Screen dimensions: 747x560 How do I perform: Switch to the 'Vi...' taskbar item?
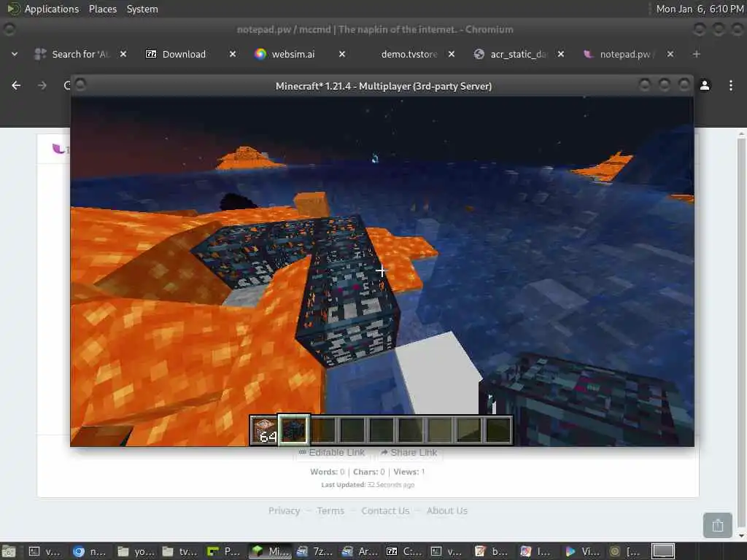click(x=583, y=551)
